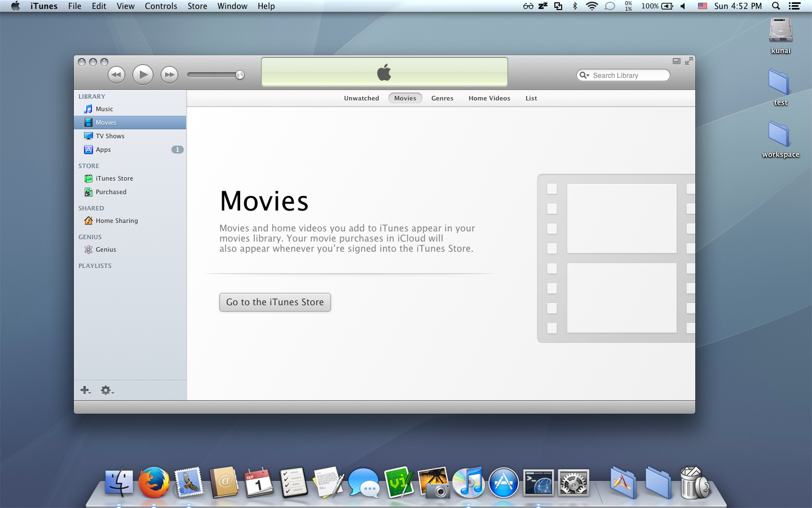812x508 pixels.
Task: Switch to the mini player
Action: tap(677, 61)
